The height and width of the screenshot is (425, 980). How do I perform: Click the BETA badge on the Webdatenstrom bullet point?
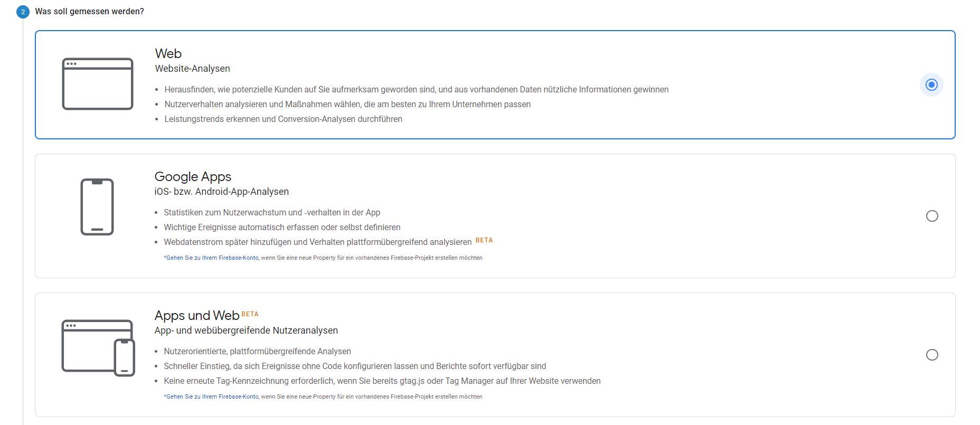[484, 240]
